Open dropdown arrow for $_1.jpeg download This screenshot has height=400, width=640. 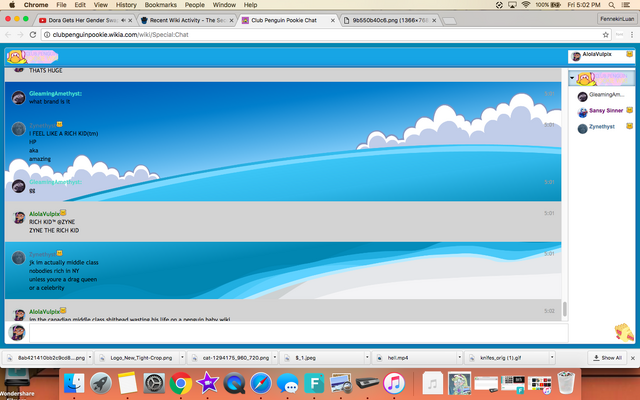tap(367, 358)
